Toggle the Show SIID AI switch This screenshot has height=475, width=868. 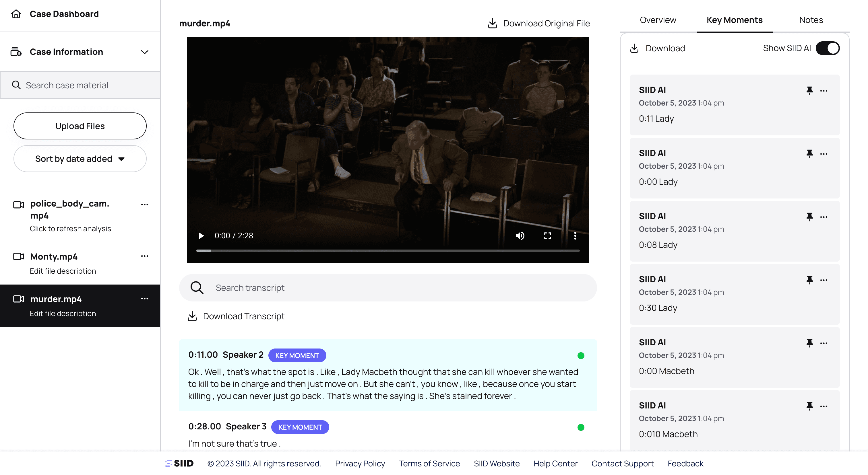point(827,48)
